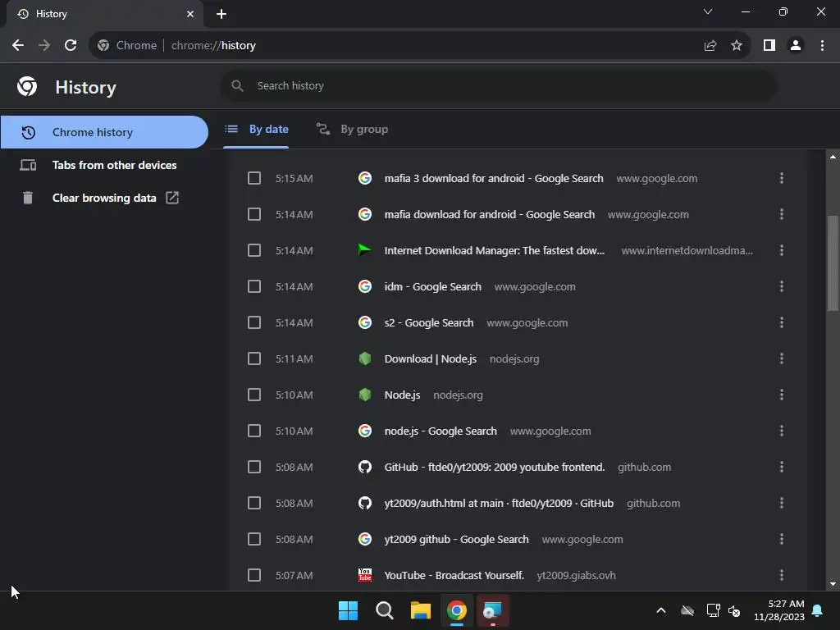Open the tab search chevron in title bar
Image resolution: width=840 pixels, height=630 pixels.
[x=708, y=11]
